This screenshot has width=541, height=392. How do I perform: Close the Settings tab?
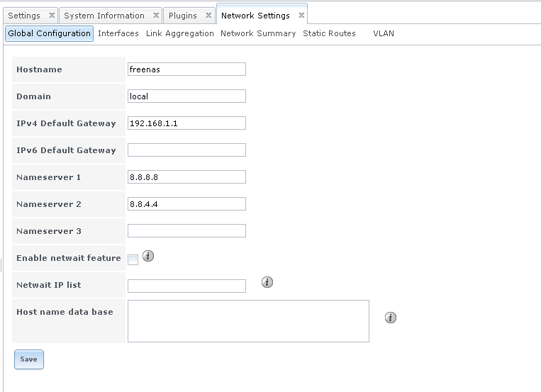tap(52, 15)
